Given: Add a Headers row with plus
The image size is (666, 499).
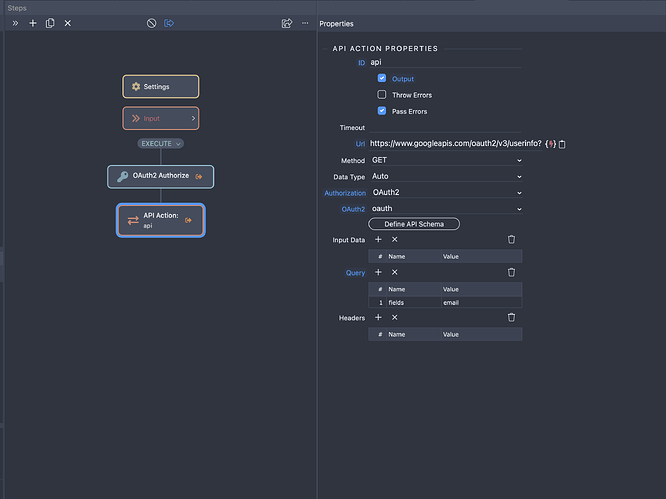Looking at the screenshot, I should (x=378, y=318).
